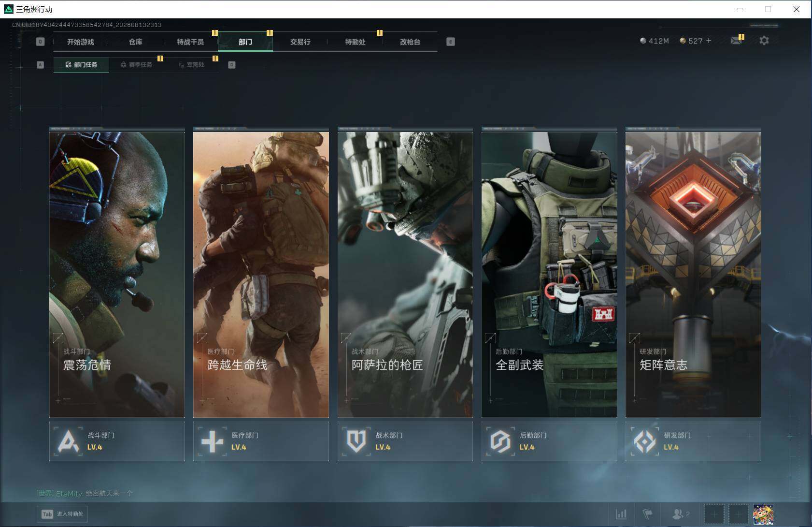Click the second empty squad slot plus
The width and height of the screenshot is (812, 527).
click(x=738, y=514)
